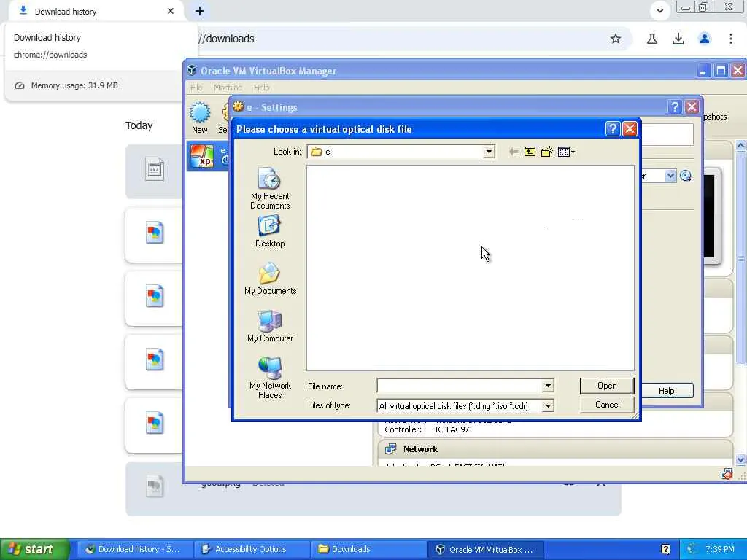The height and width of the screenshot is (560, 747).
Task: Click the optical disk chooser icon in Settings
Action: 686,176
